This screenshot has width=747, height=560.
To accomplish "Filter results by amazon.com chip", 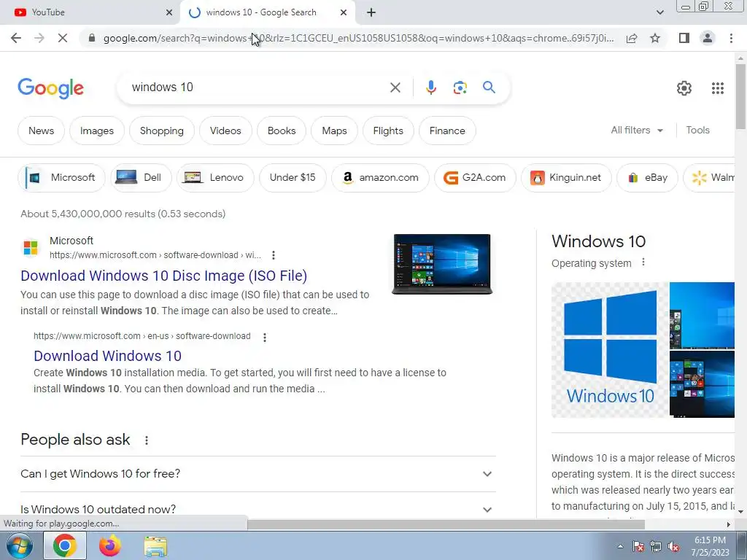I will coord(380,178).
